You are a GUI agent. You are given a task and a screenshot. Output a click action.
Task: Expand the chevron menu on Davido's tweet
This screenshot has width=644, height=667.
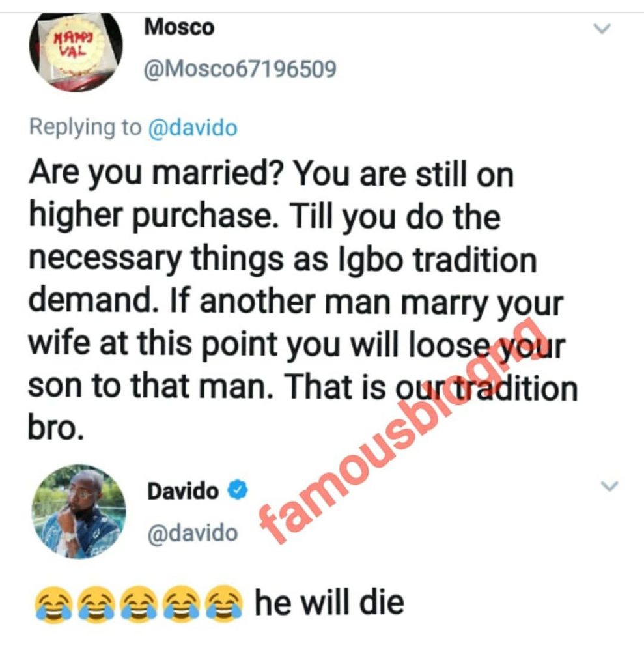pos(609,485)
